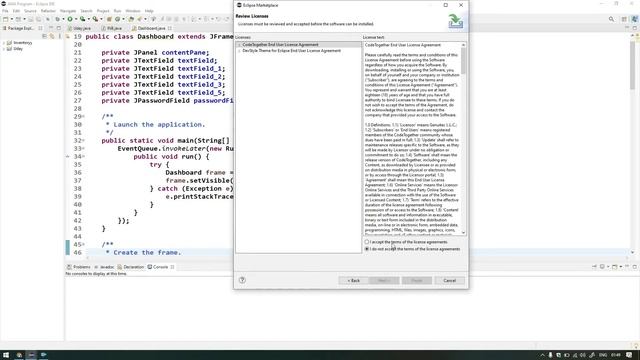
Task: Open the External Tools dropdown arrow
Action: [101, 19]
